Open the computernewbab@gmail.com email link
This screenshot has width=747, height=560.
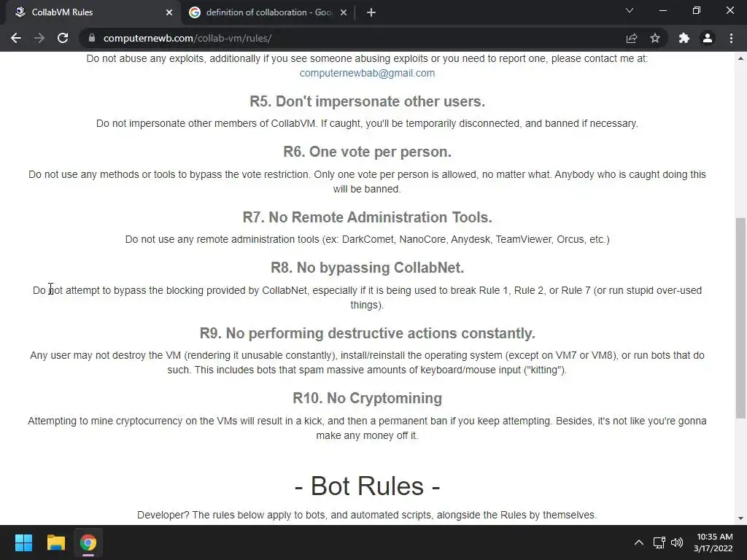tap(367, 74)
